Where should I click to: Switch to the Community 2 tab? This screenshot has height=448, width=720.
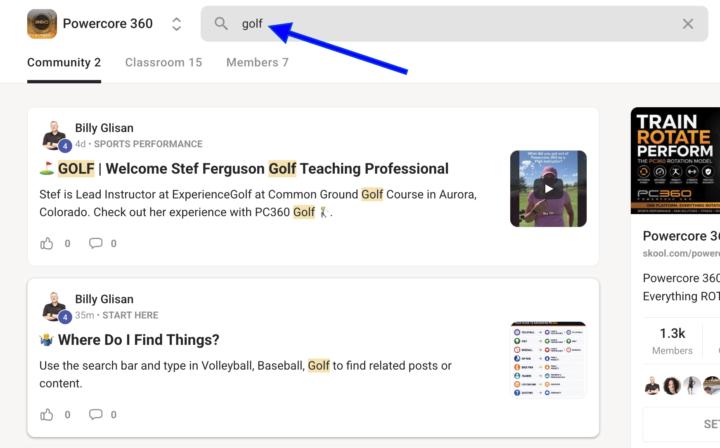click(x=64, y=62)
